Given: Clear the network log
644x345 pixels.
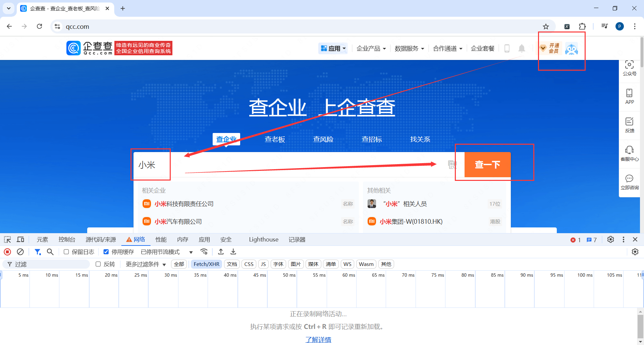Looking at the screenshot, I should 20,252.
